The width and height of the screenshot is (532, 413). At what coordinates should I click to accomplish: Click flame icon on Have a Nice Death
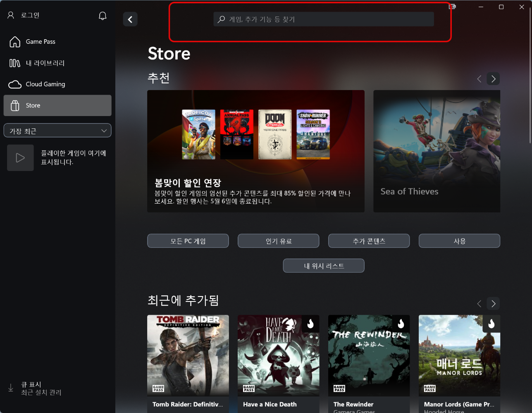[310, 324]
